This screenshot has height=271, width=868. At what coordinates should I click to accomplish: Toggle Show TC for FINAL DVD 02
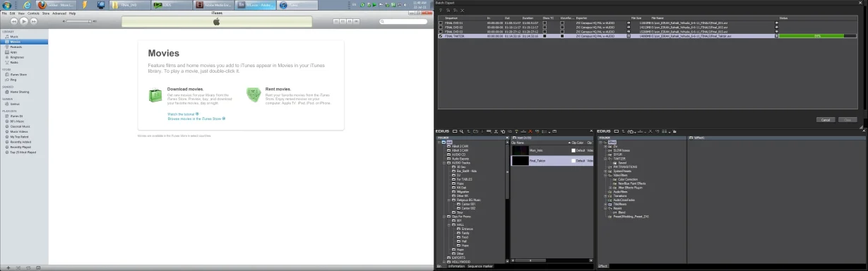pos(545,28)
